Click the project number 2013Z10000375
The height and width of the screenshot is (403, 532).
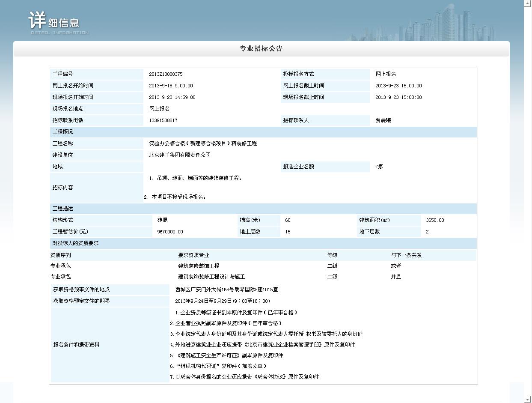pos(166,74)
